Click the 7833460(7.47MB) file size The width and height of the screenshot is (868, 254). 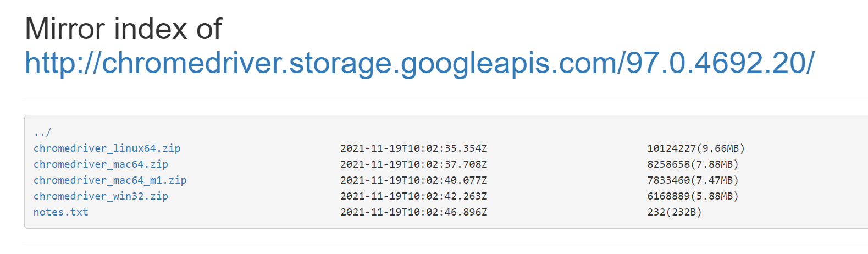693,180
